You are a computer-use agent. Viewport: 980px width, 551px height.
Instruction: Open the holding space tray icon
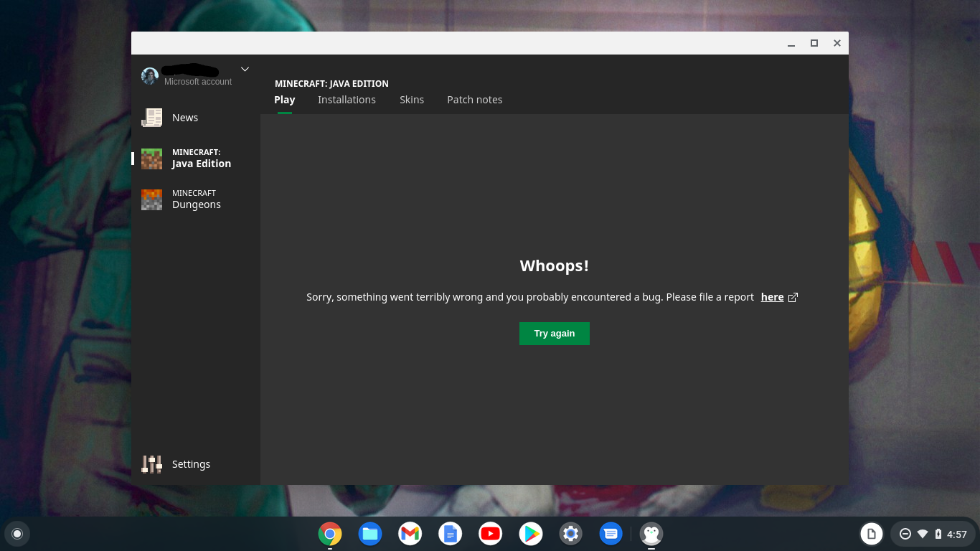coord(872,534)
